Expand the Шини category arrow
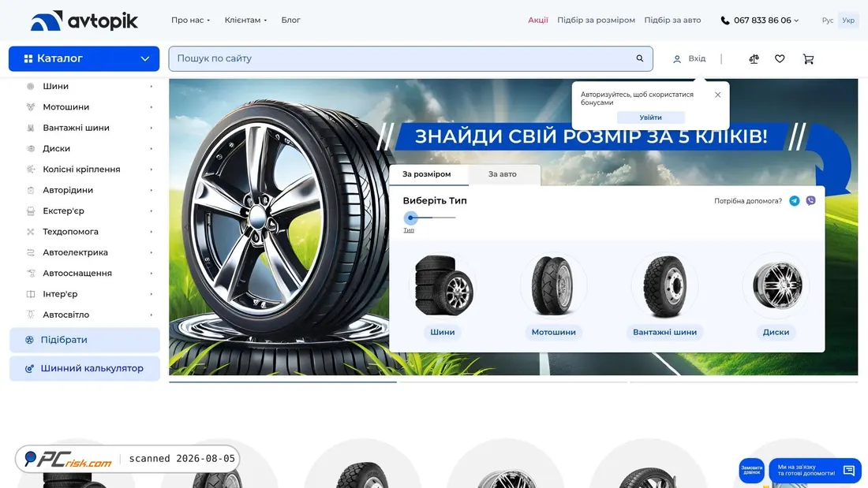The height and width of the screenshot is (488, 868). (152, 86)
